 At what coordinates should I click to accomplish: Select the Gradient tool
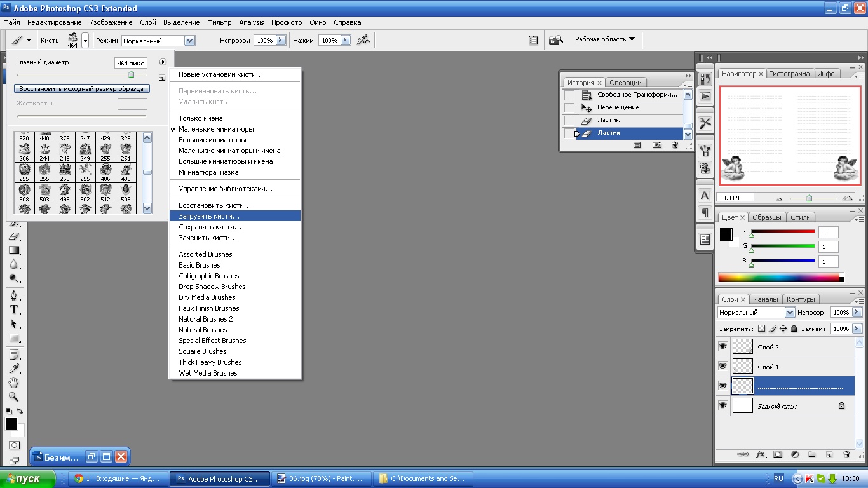14,250
